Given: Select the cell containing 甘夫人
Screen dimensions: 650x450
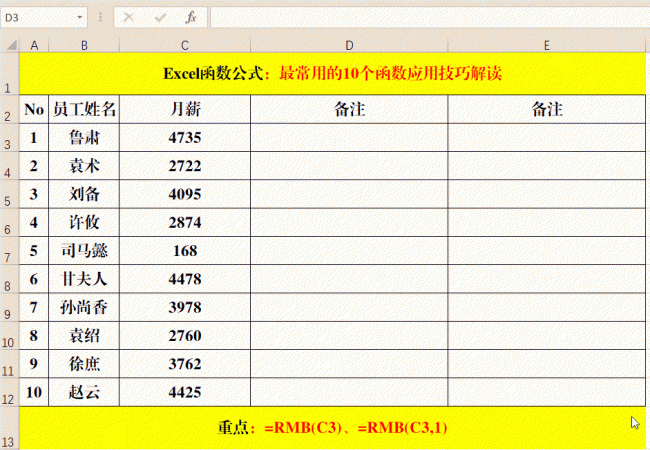Looking at the screenshot, I should 84,279.
